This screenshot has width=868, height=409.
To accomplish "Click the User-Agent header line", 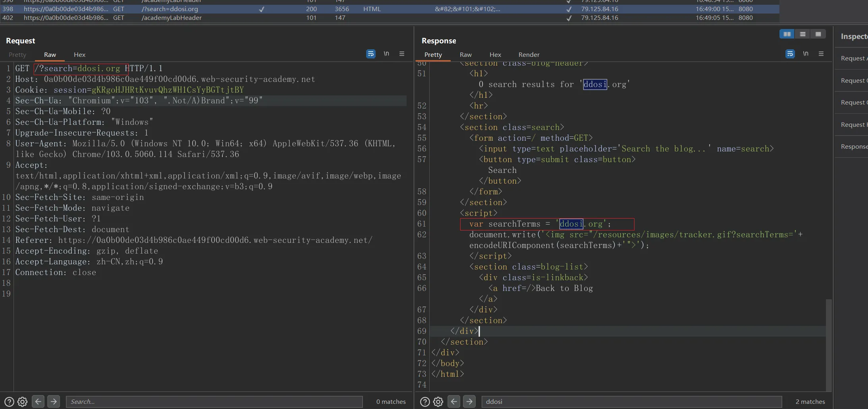I will (206, 149).
